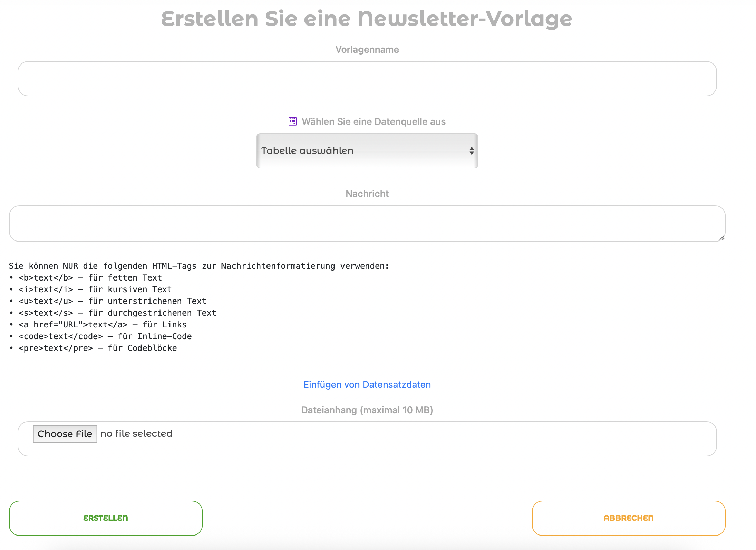Screen dimensions: 756x550
Task: Click the Nachricht textarea resize handle
Action: [x=722, y=238]
